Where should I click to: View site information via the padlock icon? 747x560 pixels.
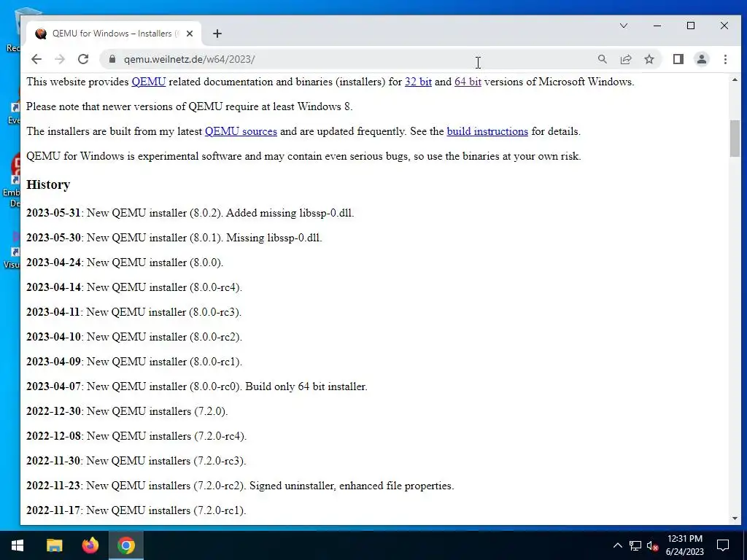112,59
